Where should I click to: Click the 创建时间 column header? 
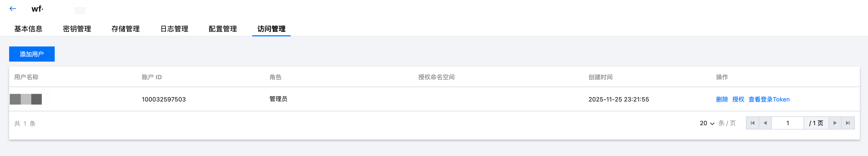click(600, 77)
